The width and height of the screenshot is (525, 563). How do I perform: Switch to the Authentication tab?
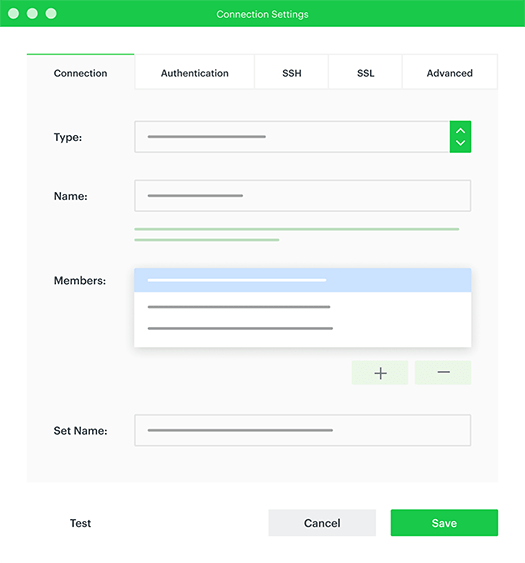(x=195, y=73)
